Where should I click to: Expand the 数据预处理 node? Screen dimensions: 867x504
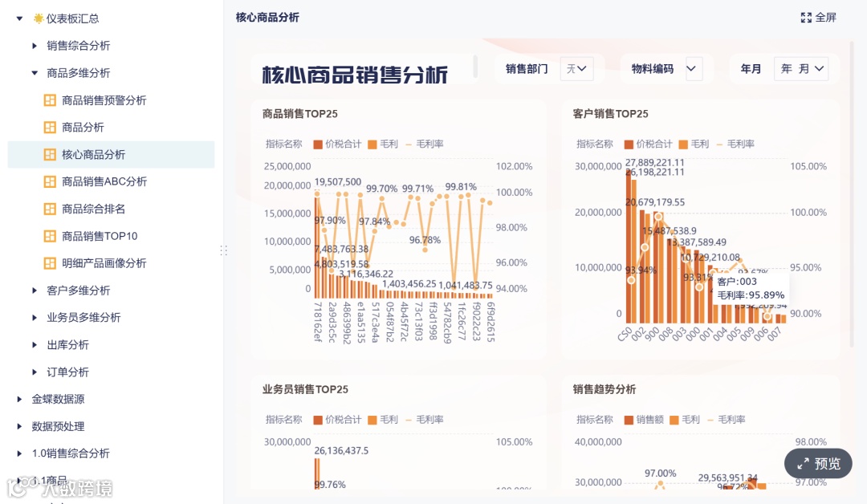(x=19, y=426)
